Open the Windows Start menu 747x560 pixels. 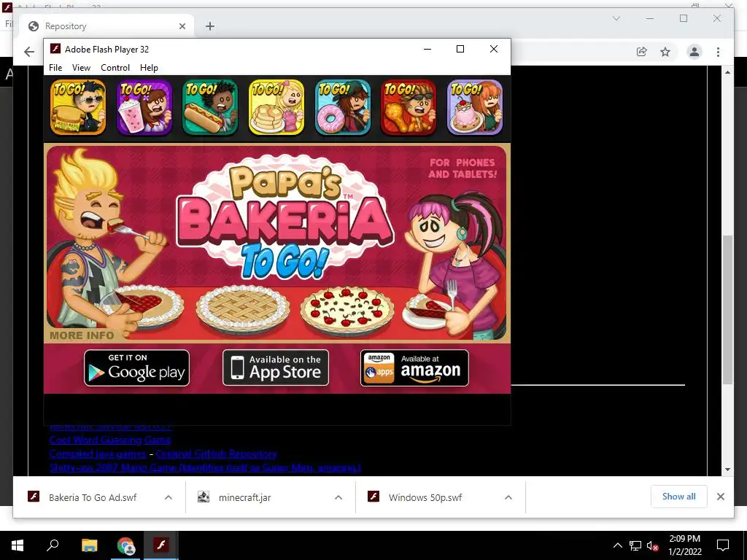tap(18, 545)
